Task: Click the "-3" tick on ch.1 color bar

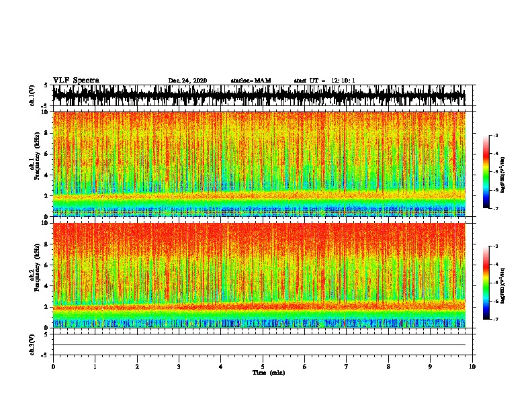Action: [x=496, y=135]
